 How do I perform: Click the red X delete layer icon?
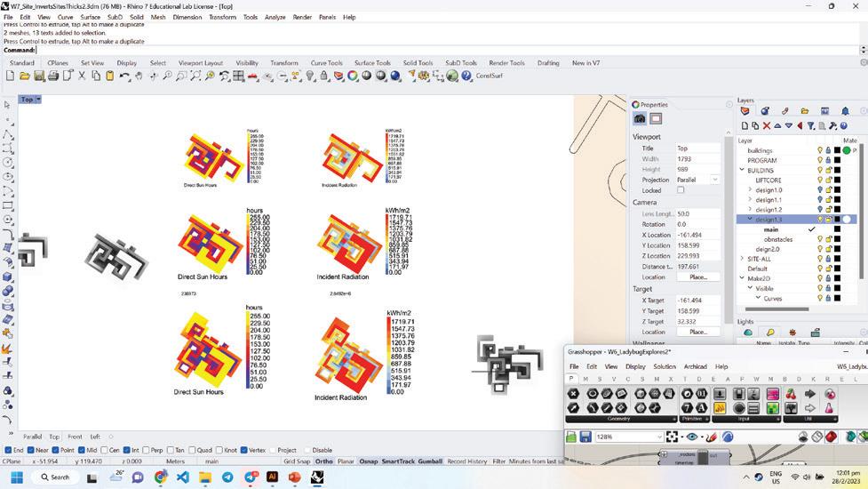point(767,125)
